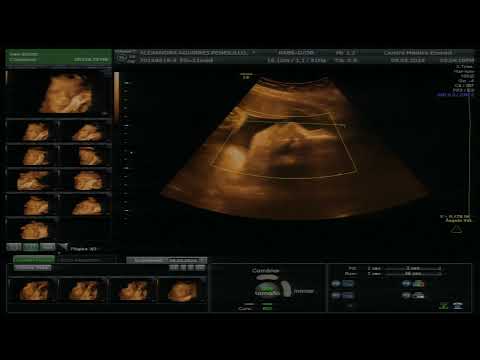Viewport: 480px width, 360px height.
Task: Adjust the lower slider in right control panel
Action: [x=413, y=274]
